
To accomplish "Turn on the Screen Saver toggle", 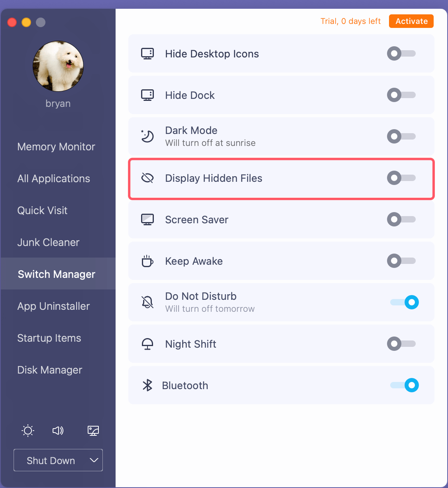I will click(401, 219).
